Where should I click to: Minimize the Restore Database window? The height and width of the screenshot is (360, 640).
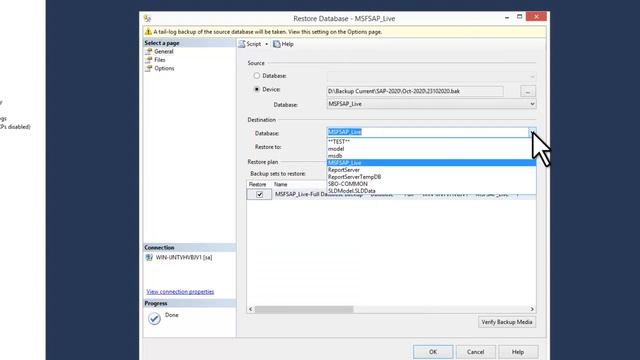(x=507, y=18)
